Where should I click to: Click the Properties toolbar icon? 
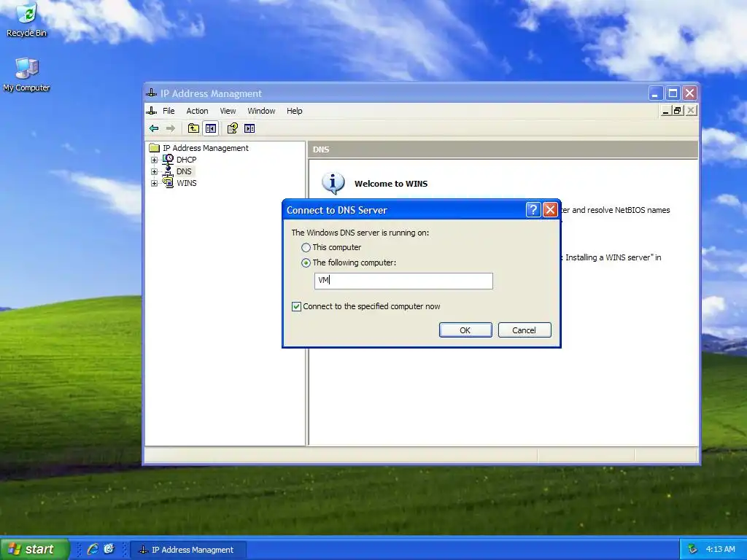click(x=233, y=128)
